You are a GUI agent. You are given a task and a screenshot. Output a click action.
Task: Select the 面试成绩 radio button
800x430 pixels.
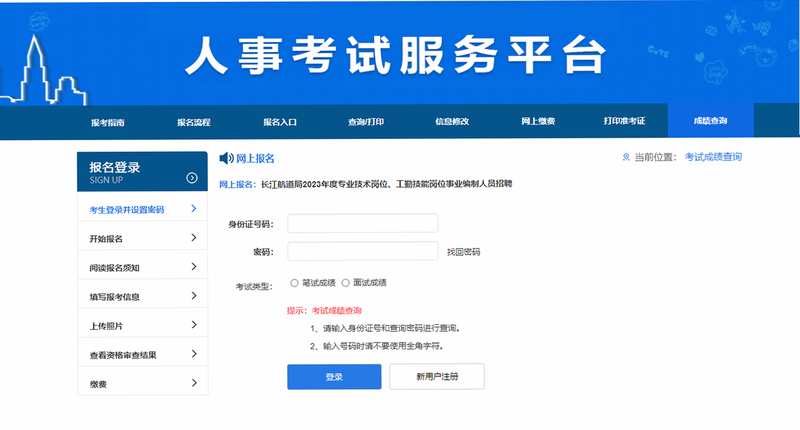(345, 283)
